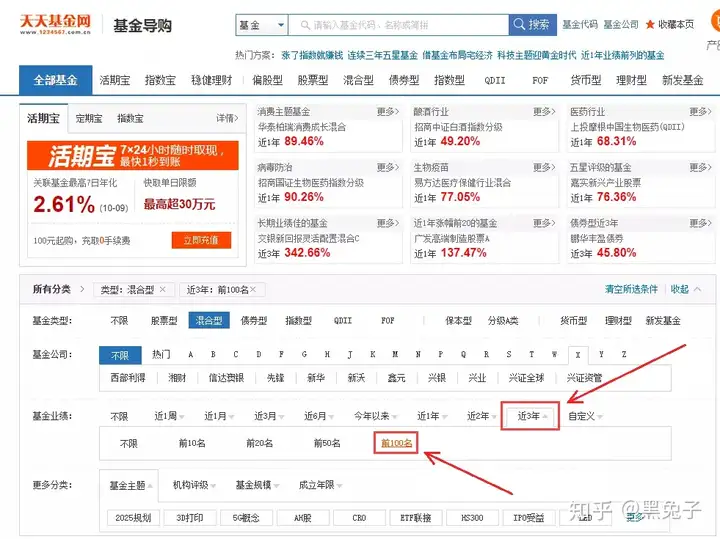Open the 广发高端制造股票A fund link
This screenshot has width=720, height=539.
(x=452, y=238)
